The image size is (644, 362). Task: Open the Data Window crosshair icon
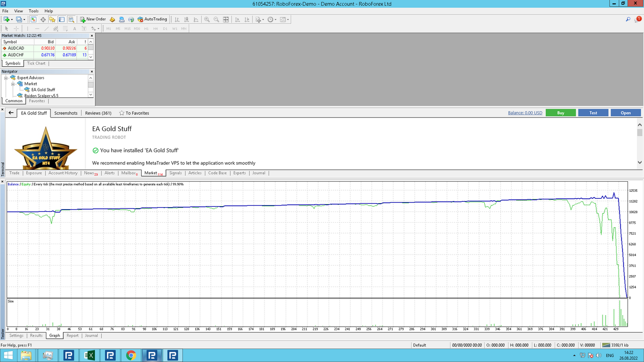(43, 19)
